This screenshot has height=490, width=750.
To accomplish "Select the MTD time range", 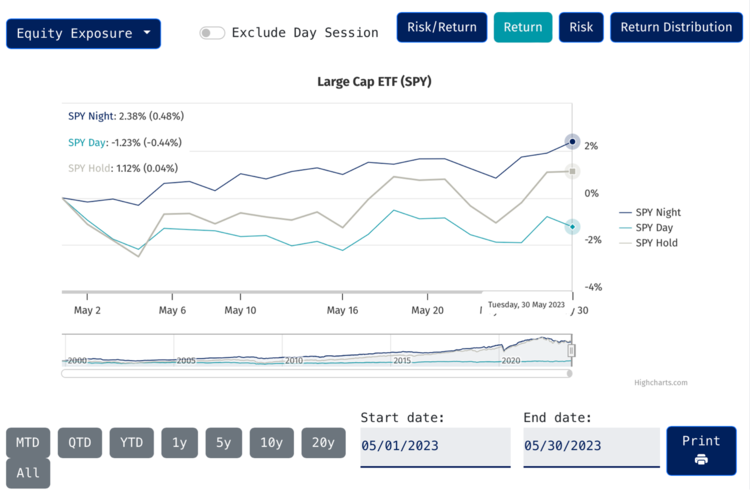I will 28,442.
